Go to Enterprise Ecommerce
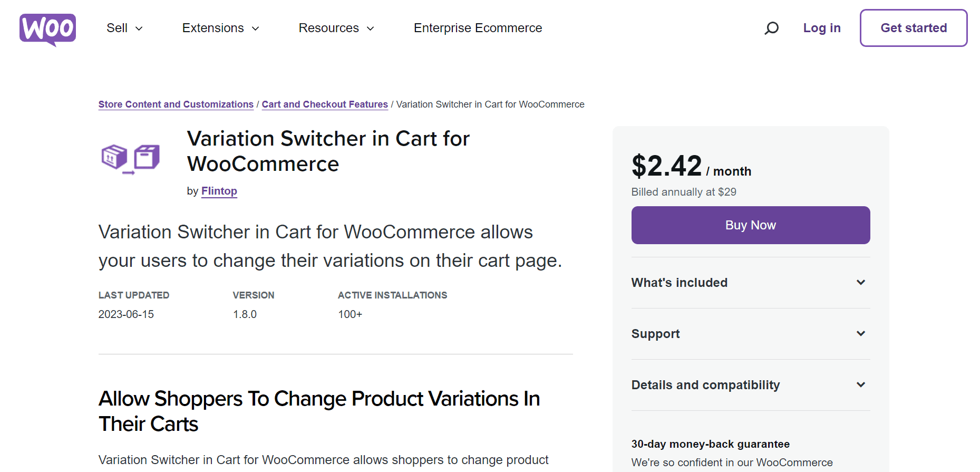Screen dimensions: 980x472 [x=478, y=28]
